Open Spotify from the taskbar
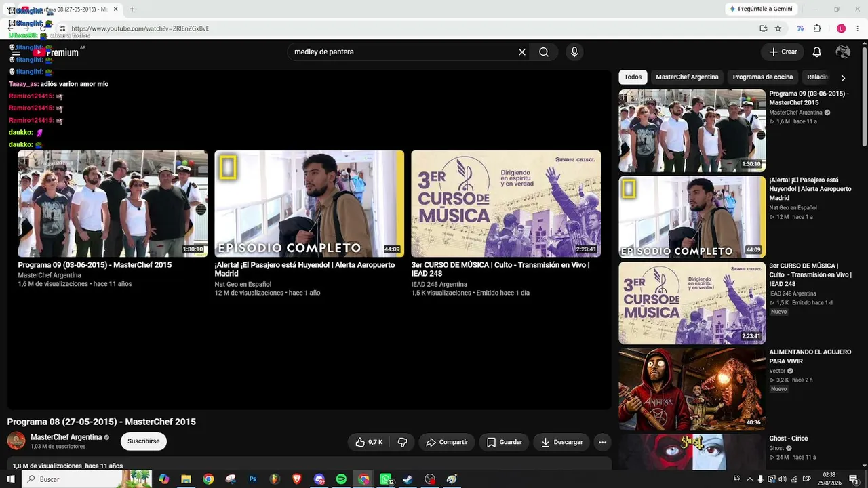This screenshot has height=488, width=868. click(x=341, y=479)
